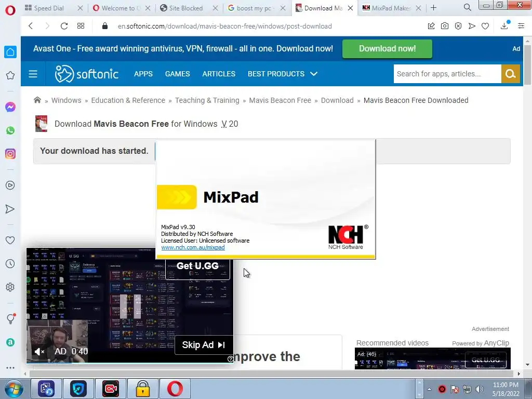Switch to the Welcome to Opera tab

[121, 8]
